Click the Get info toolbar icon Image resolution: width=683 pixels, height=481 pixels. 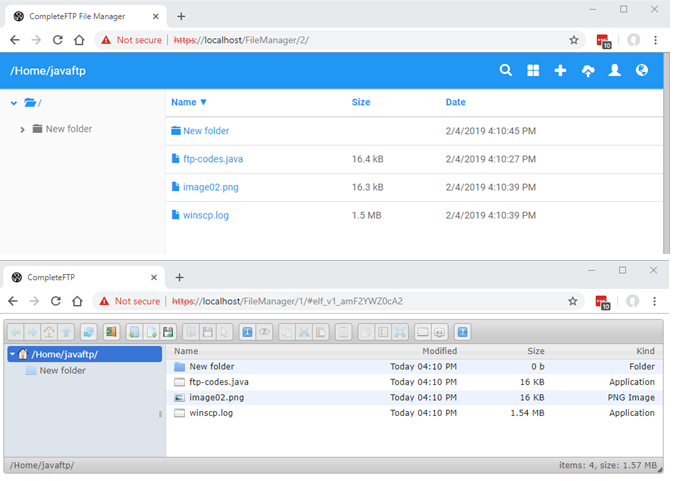click(x=247, y=332)
